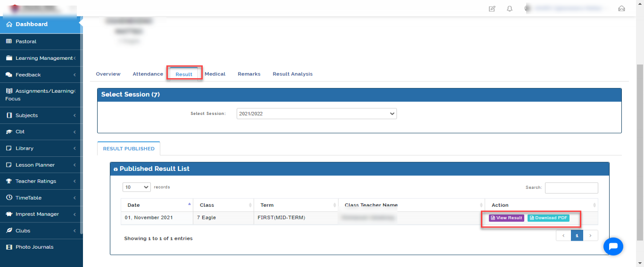Screen dimensions: 644x267
Task: Expand the Library submenu chevron
Action: coord(74,148)
